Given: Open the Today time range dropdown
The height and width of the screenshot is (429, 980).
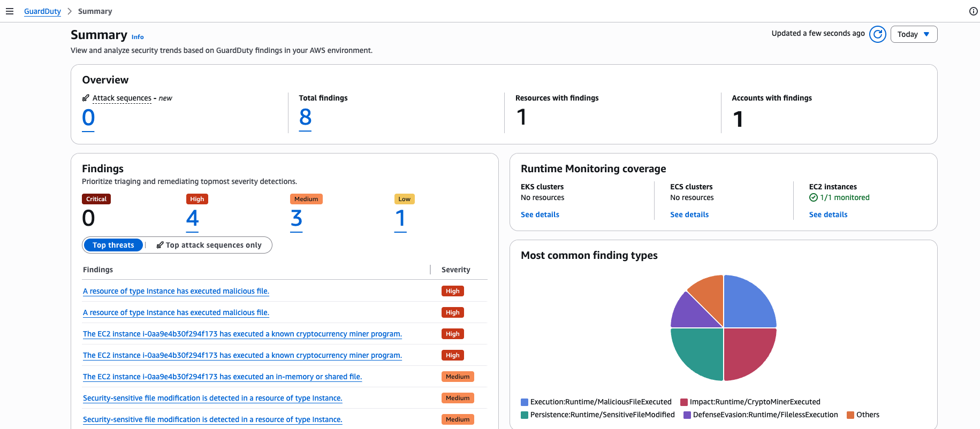Looking at the screenshot, I should tap(914, 34).
